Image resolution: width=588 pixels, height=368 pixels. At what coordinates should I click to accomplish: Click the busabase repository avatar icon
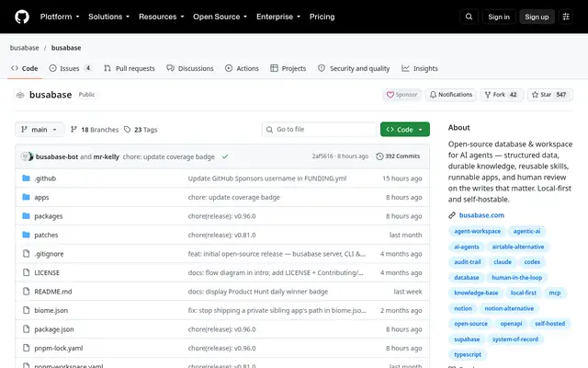(20, 95)
